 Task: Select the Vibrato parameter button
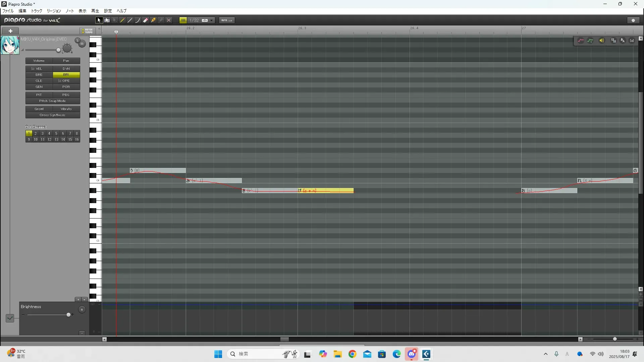click(66, 109)
